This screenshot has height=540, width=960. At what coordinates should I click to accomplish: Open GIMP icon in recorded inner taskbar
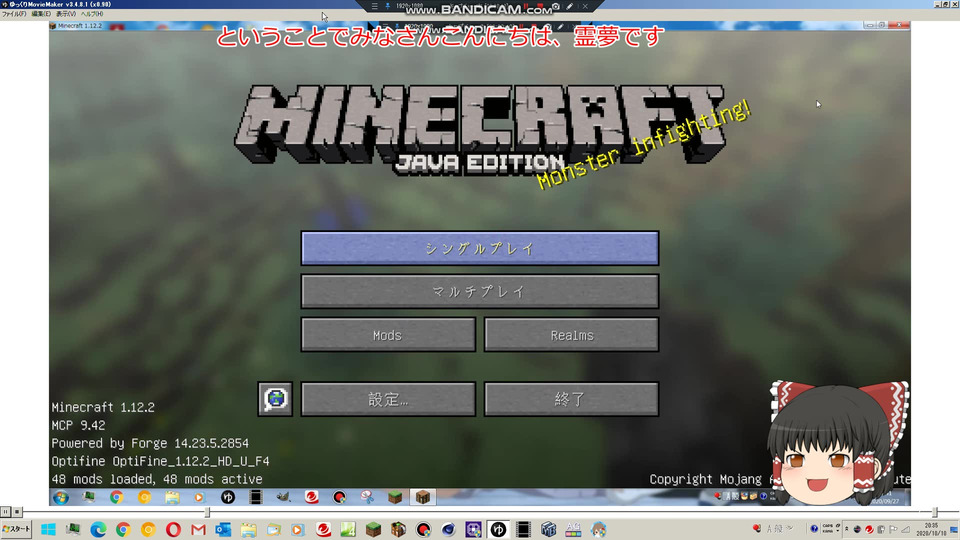pyautogui.click(x=283, y=497)
